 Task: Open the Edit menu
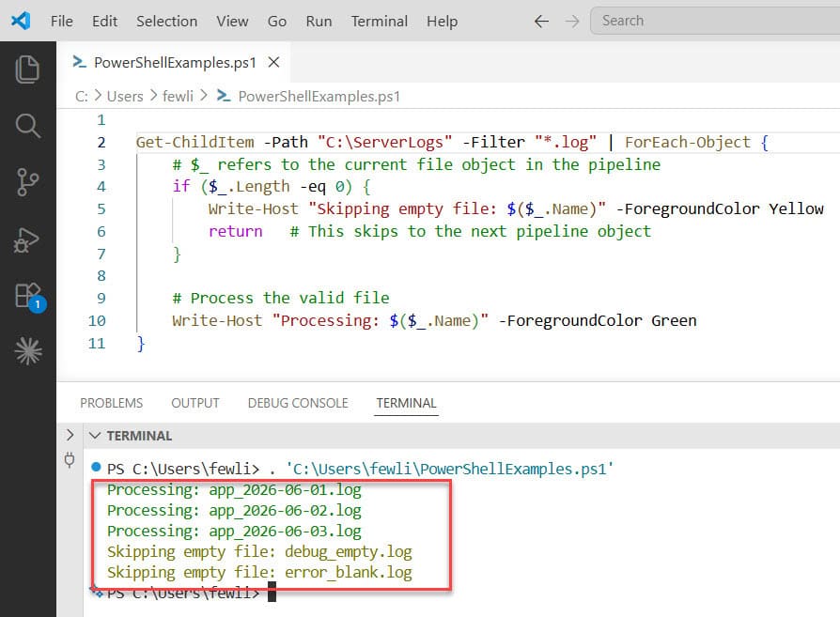104,21
